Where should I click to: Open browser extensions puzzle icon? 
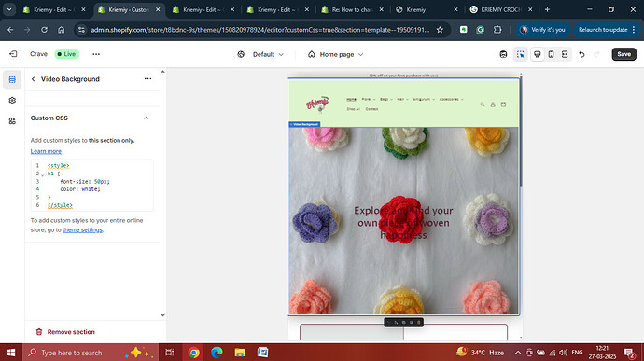coord(497,30)
